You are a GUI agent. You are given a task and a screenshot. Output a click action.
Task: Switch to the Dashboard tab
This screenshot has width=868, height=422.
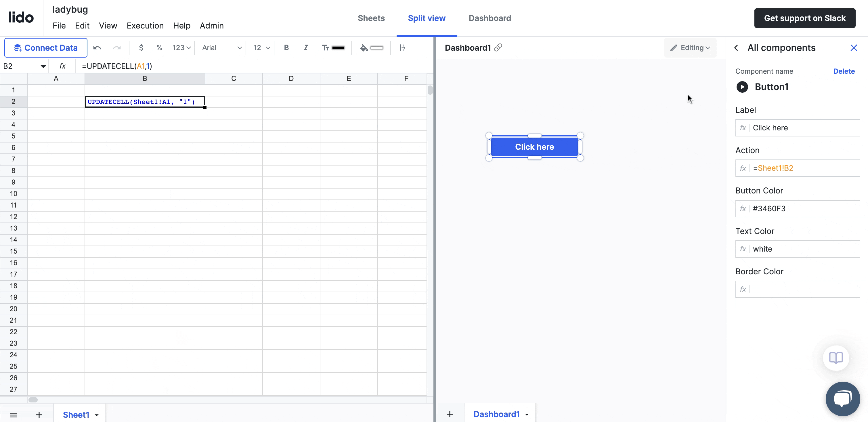(490, 18)
